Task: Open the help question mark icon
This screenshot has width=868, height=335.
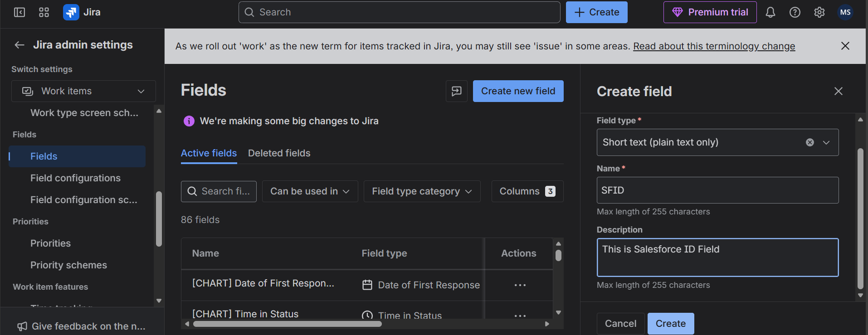Action: pos(795,12)
